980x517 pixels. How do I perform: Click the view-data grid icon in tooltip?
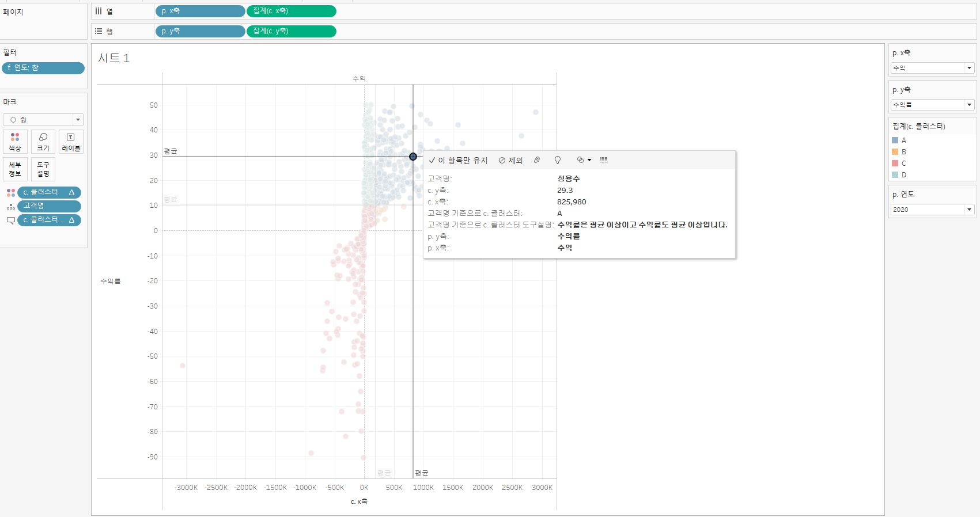(x=604, y=160)
